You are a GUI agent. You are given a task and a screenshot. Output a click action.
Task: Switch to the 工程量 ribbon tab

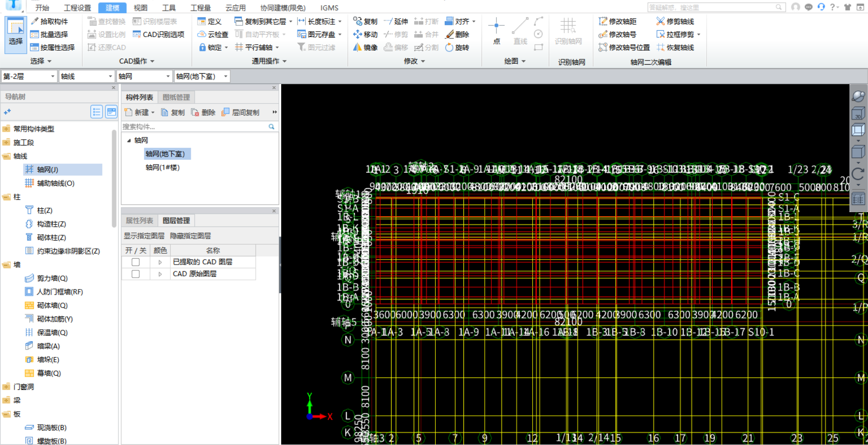201,8
